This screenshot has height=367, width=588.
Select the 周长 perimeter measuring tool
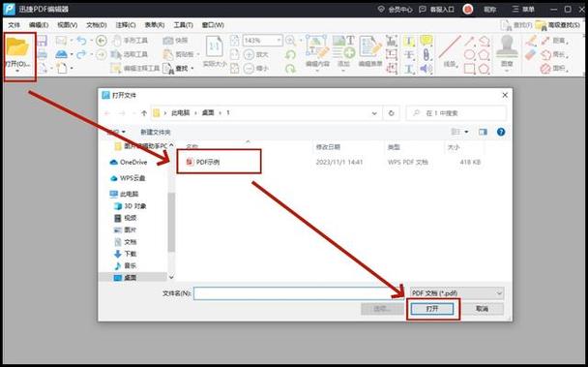554,54
